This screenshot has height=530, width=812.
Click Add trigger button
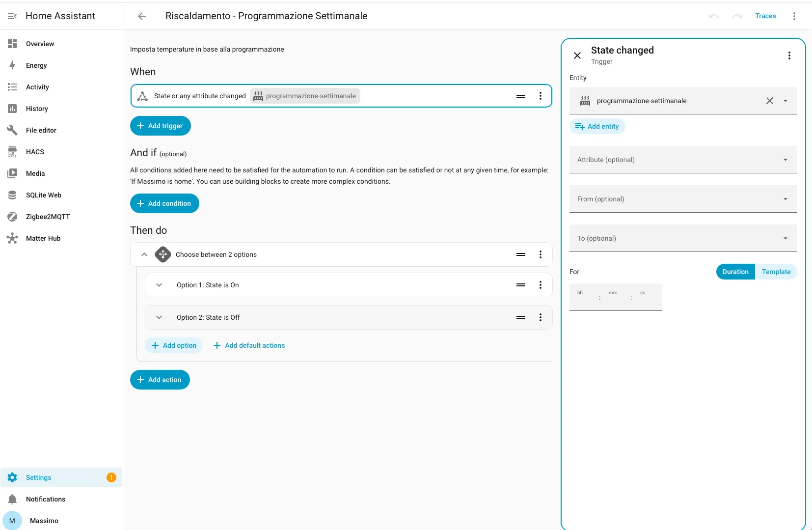(x=161, y=126)
